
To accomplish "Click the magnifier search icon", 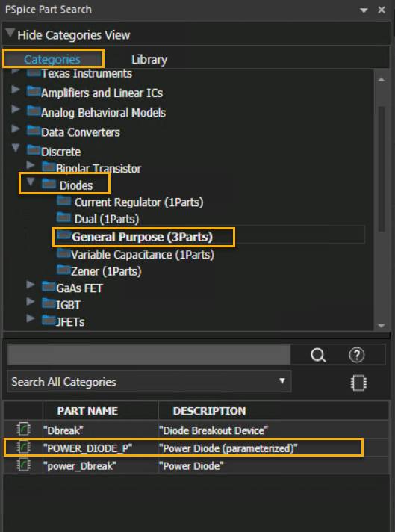I will 318,355.
